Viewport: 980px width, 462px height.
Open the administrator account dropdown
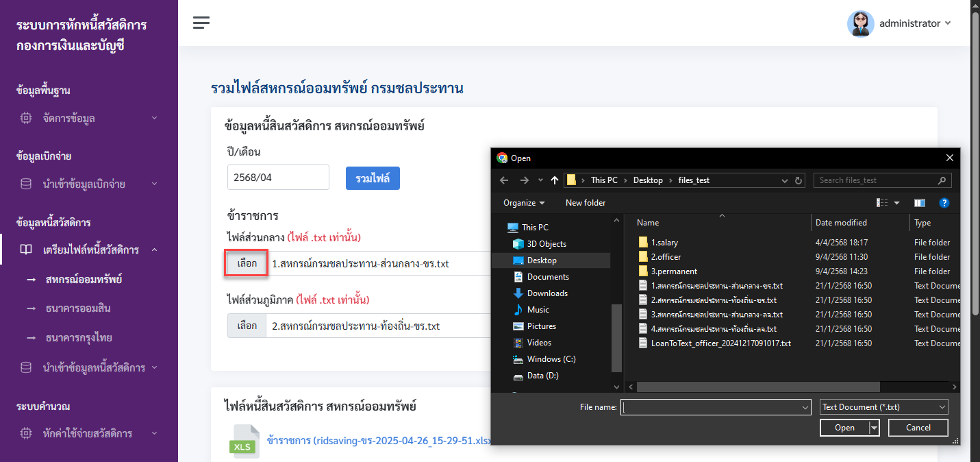(915, 23)
